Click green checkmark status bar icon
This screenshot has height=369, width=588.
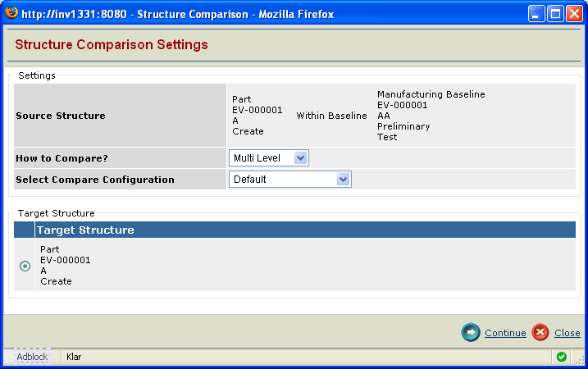(x=561, y=357)
